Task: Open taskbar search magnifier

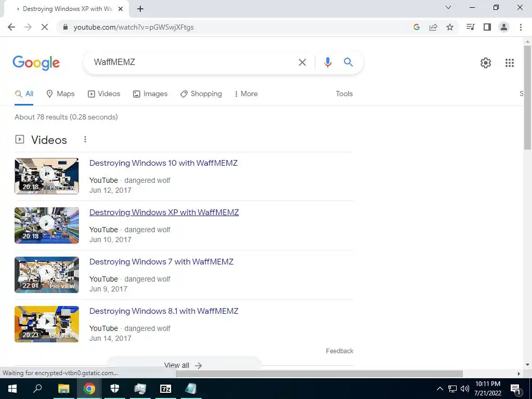Action: click(x=37, y=388)
